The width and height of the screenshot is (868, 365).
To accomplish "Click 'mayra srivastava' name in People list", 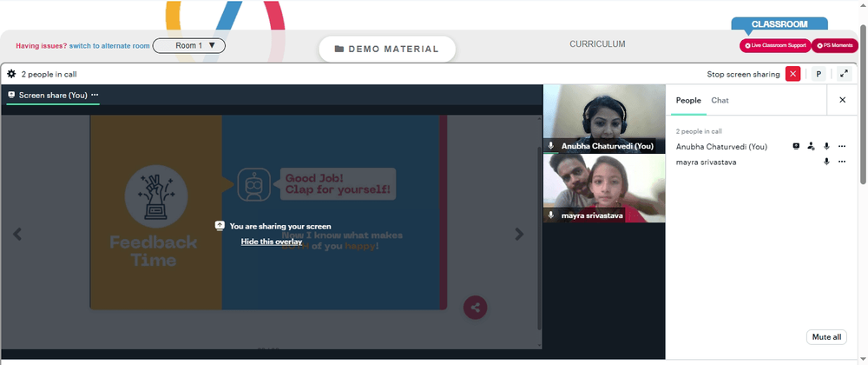I will tap(706, 163).
